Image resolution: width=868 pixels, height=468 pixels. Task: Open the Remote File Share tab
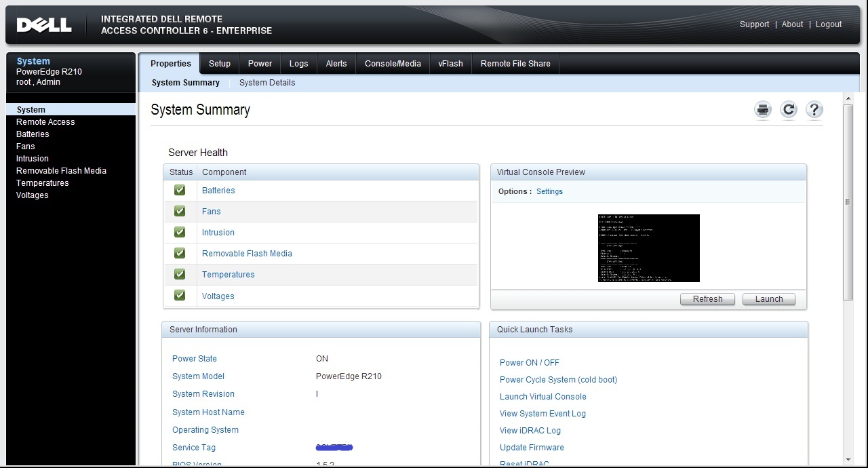[515, 64]
